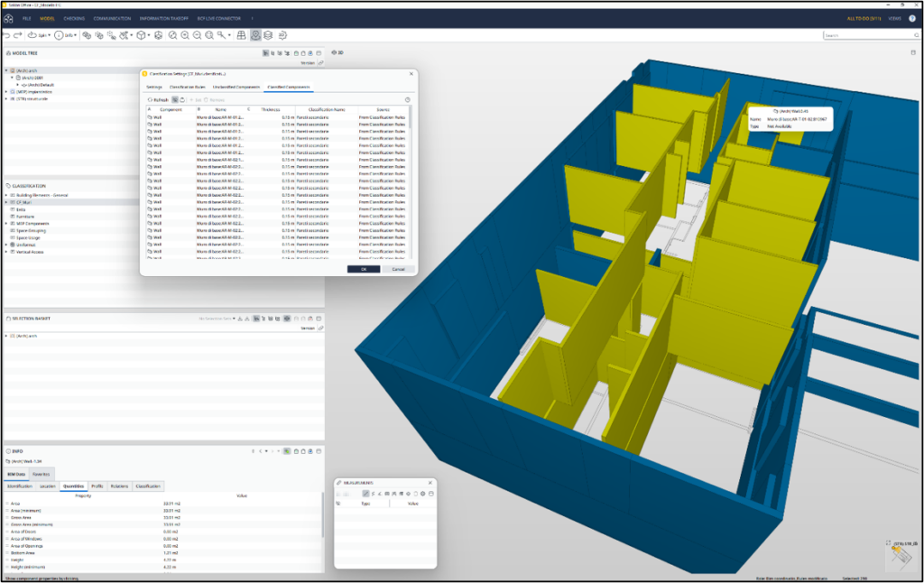The width and height of the screenshot is (924, 583).
Task: Click the 3D cube view icon in toolbar
Action: [141, 35]
